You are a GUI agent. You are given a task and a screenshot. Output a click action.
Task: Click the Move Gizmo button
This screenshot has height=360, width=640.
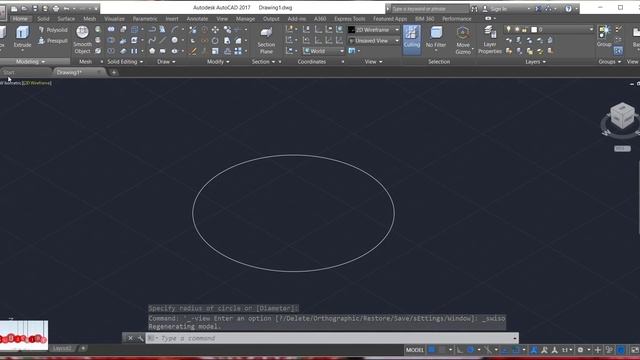[x=463, y=40]
